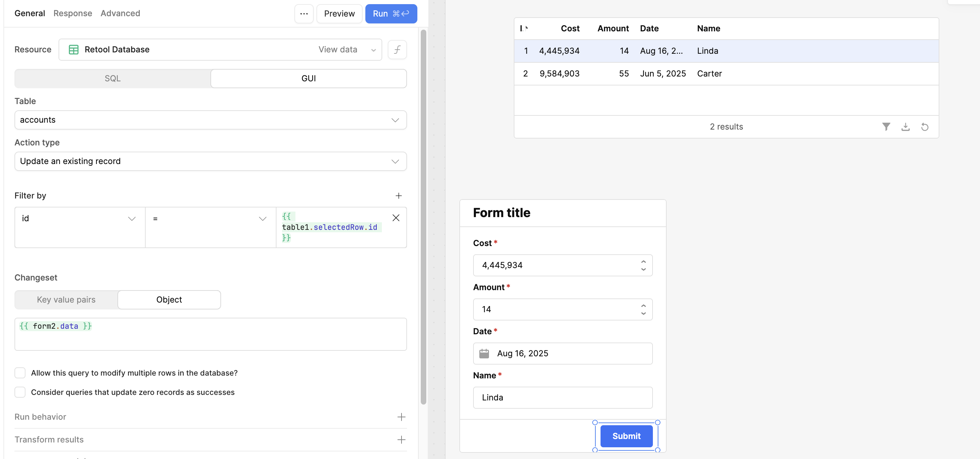Open the query transformer function editor

[397, 50]
